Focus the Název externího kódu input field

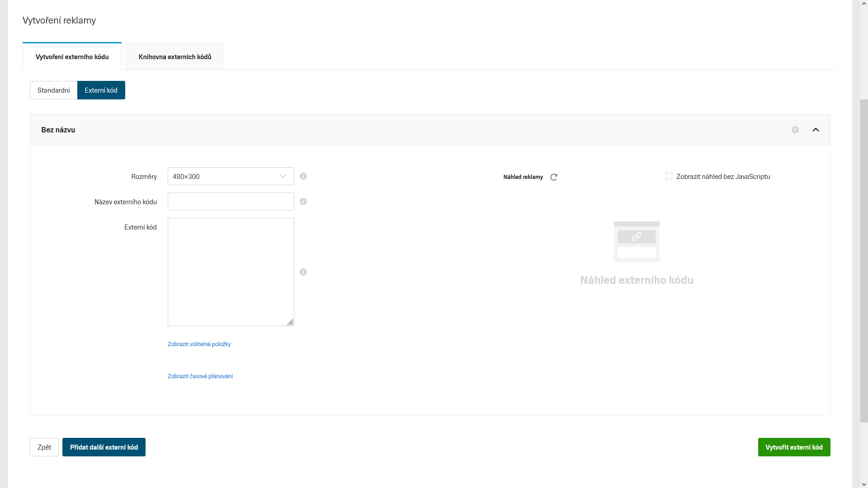tap(231, 202)
